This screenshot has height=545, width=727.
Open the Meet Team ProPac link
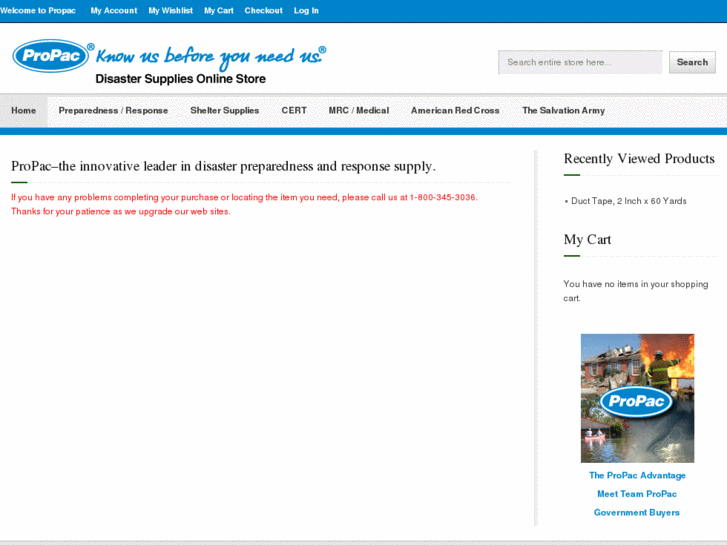(x=637, y=494)
